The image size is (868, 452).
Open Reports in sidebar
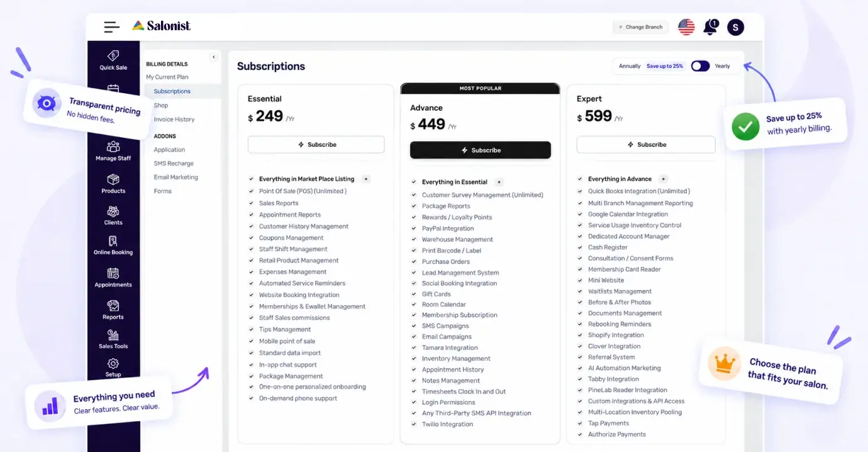(x=113, y=310)
